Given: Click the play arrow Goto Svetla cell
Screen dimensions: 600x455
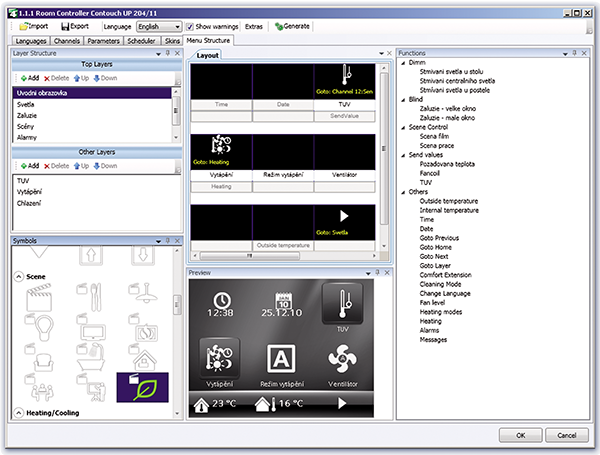Looking at the screenshot, I should click(344, 222).
